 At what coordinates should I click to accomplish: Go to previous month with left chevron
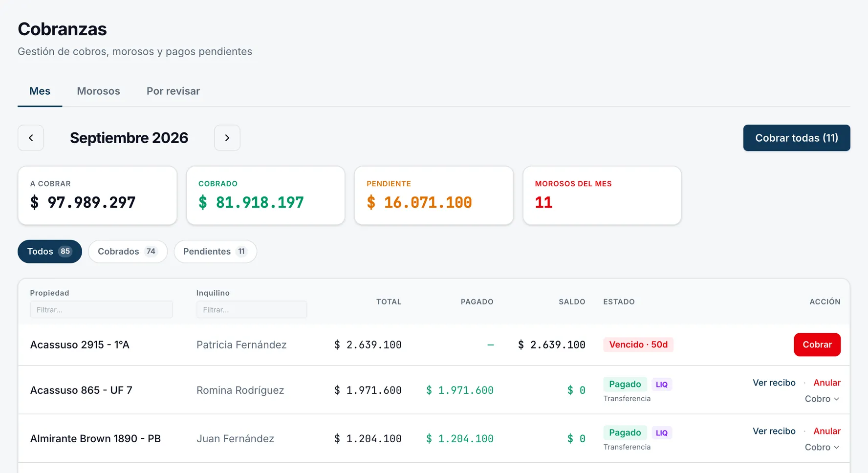click(31, 138)
